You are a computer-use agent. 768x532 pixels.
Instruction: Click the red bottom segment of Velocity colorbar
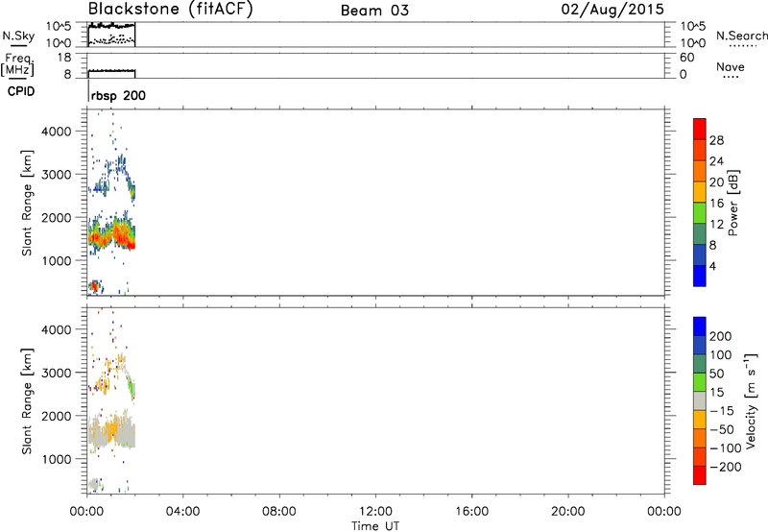(700, 475)
